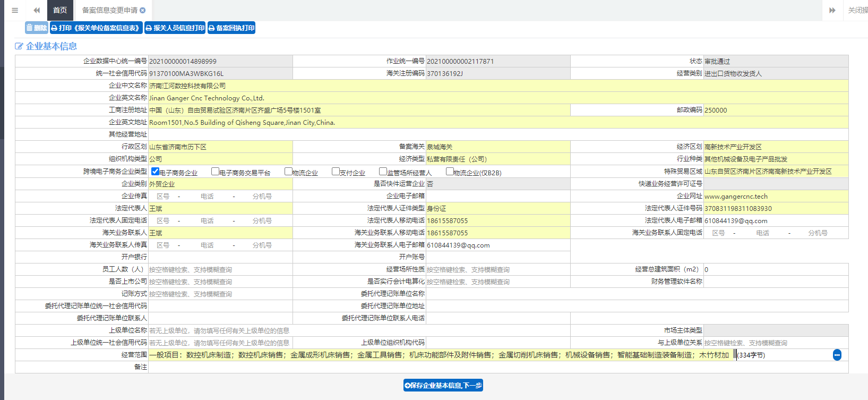This screenshot has width=868, height=400.
Task: Open the hamburger menu icon
Action: 15,10
